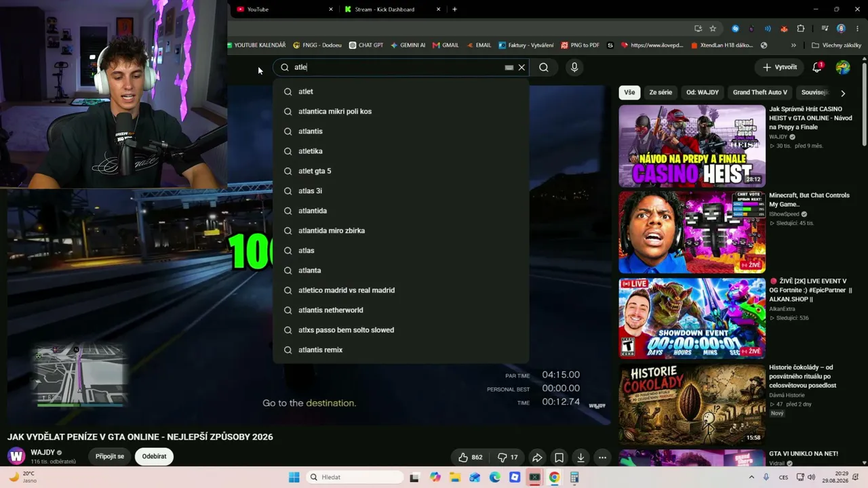
Task: Open the Historie čokolády video thumbnail
Action: click(692, 405)
